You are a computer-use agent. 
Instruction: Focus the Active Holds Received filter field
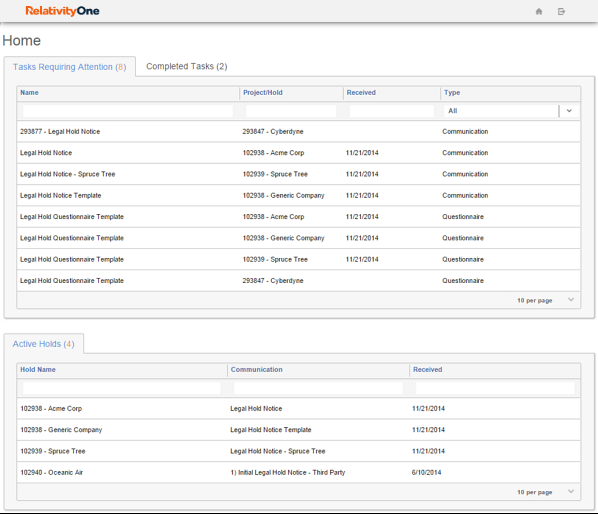[495, 388]
